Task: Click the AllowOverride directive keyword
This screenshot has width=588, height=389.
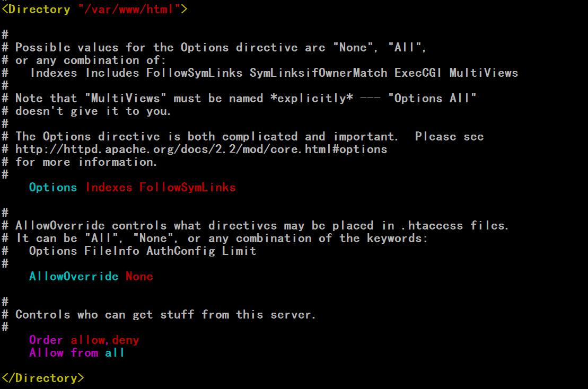Action: [x=74, y=276]
